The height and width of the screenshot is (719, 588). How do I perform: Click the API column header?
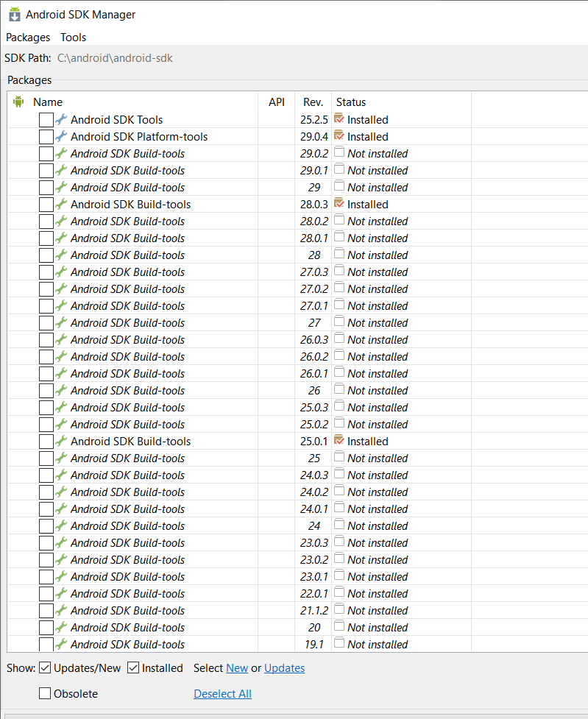(277, 102)
